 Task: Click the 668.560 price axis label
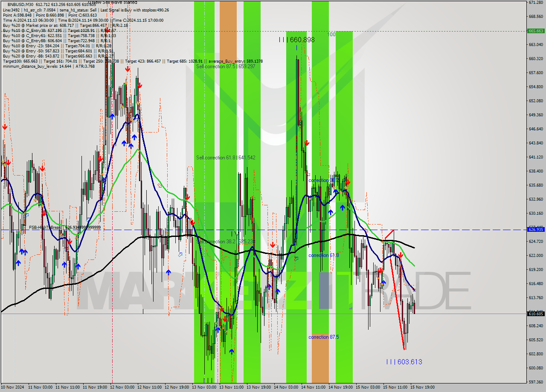tap(536, 17)
